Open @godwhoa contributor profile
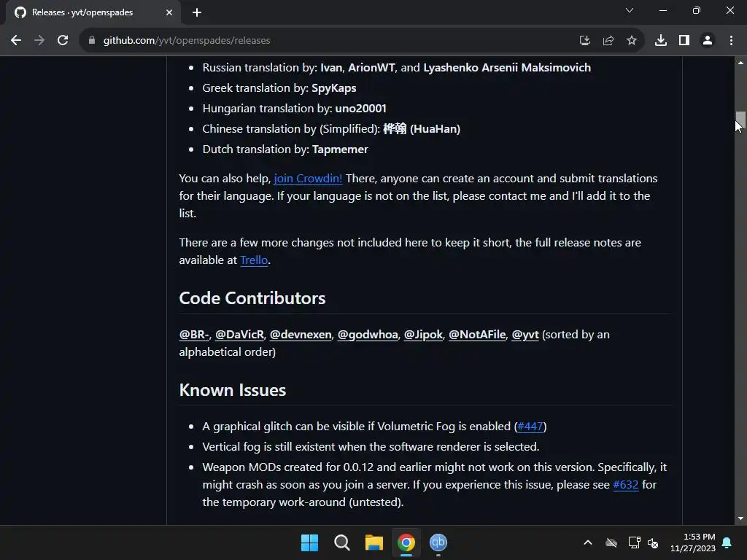Screen dimensions: 747x560 coord(368,335)
